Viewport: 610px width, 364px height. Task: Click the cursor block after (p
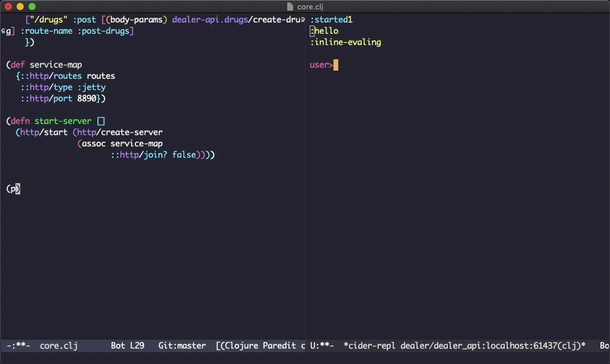(18, 189)
